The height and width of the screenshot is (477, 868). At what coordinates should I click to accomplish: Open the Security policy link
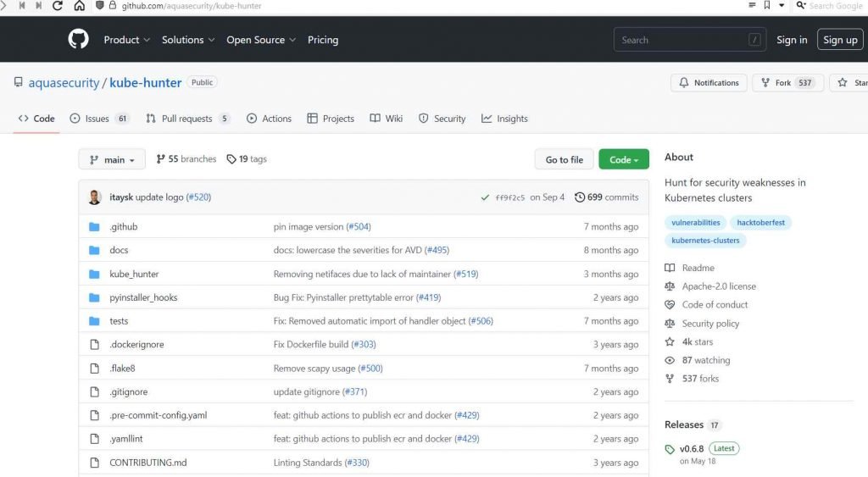click(710, 323)
